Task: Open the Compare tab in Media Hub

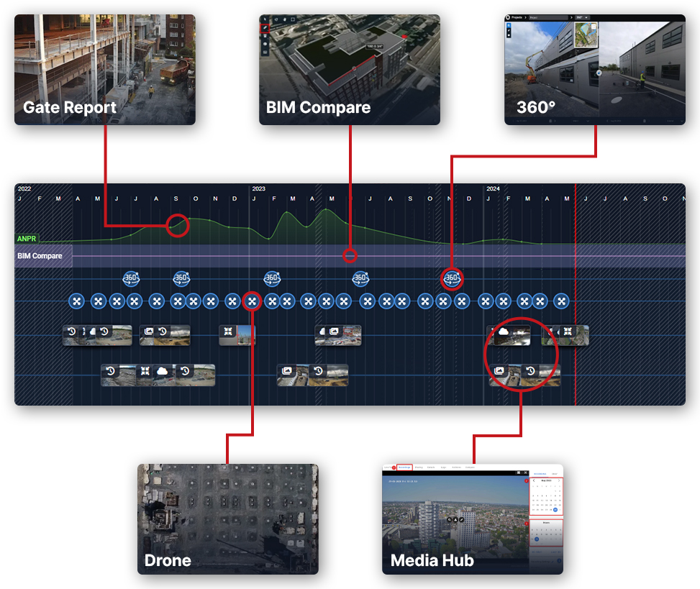Action: (x=470, y=467)
